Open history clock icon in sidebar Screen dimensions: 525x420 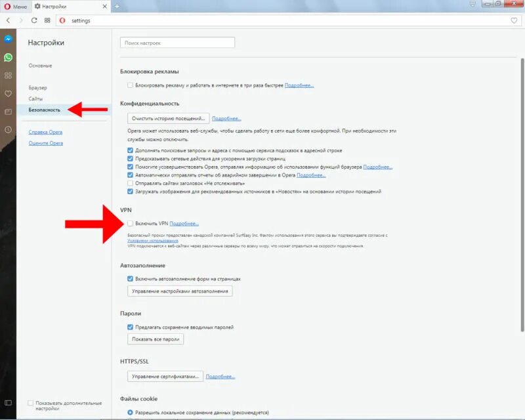(8, 130)
